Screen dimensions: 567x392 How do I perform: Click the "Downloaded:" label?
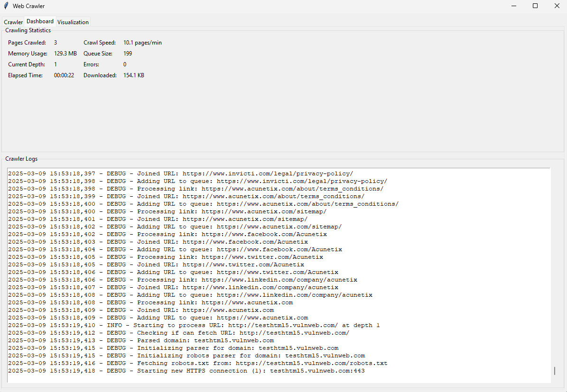click(x=100, y=75)
